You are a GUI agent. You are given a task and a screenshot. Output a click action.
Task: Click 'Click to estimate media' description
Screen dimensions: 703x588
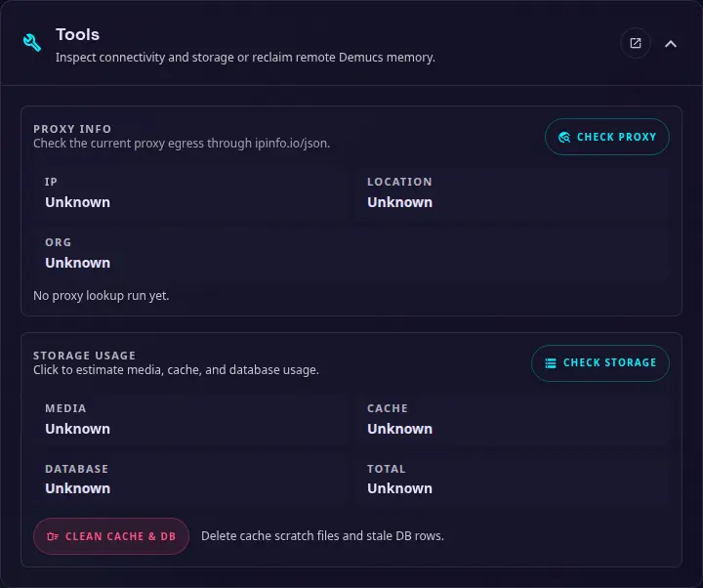click(176, 370)
